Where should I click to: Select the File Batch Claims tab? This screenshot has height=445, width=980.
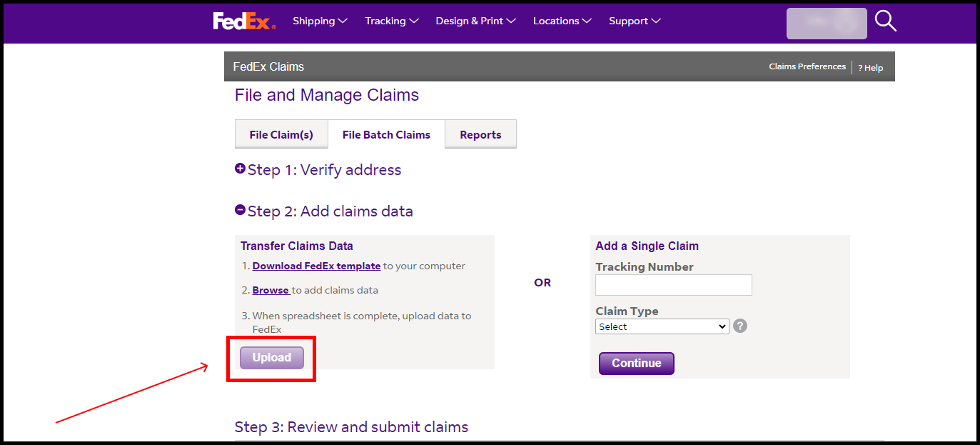point(386,134)
